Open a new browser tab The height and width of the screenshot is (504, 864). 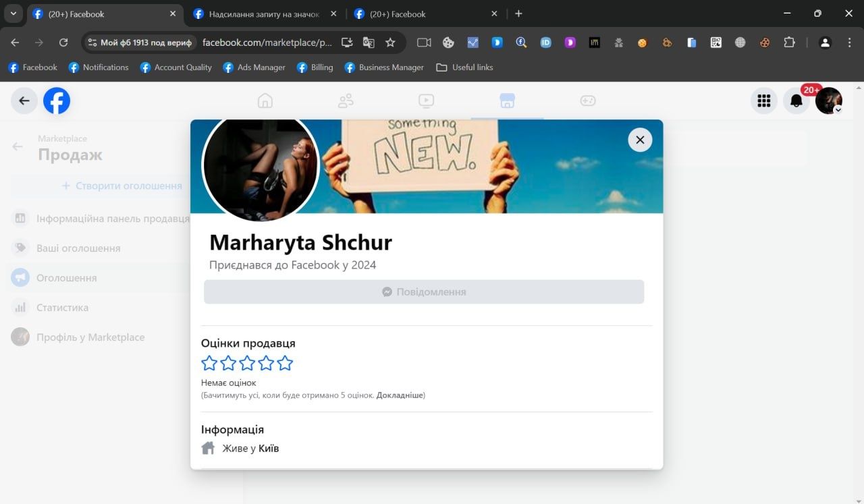tap(518, 13)
